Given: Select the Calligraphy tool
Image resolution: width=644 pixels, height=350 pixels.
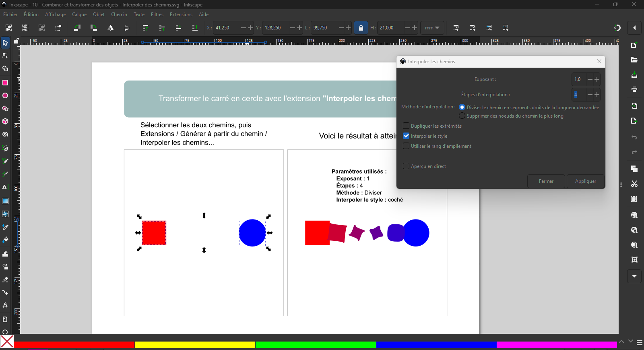Looking at the screenshot, I should 5,174.
